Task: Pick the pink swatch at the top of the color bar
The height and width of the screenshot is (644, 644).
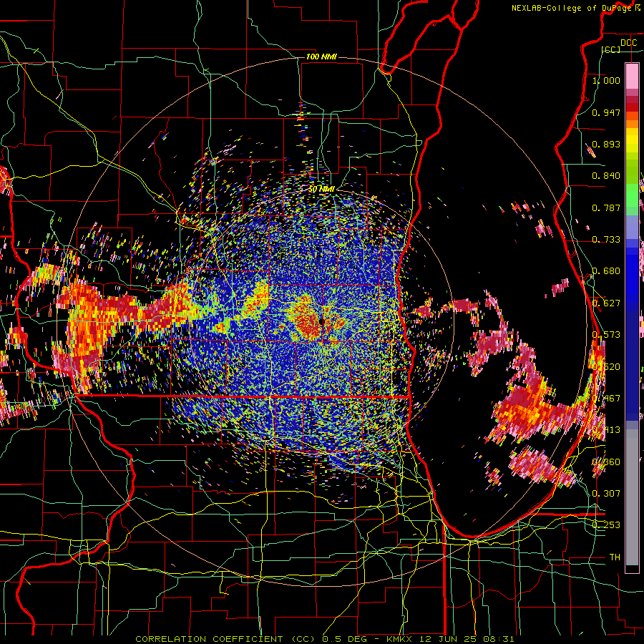Action: click(632, 76)
